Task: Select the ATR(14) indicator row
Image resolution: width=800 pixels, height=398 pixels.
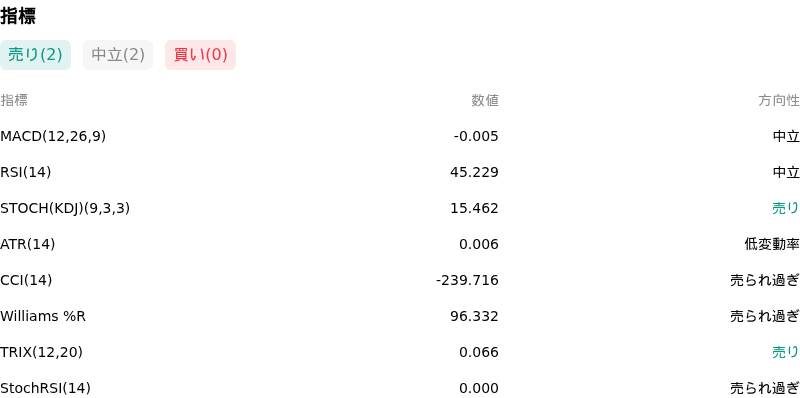Action: [x=400, y=244]
